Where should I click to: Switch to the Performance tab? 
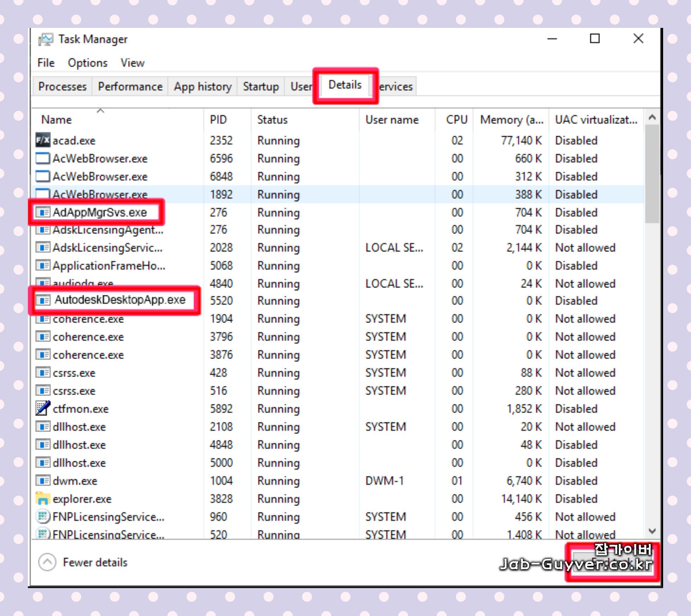point(130,86)
